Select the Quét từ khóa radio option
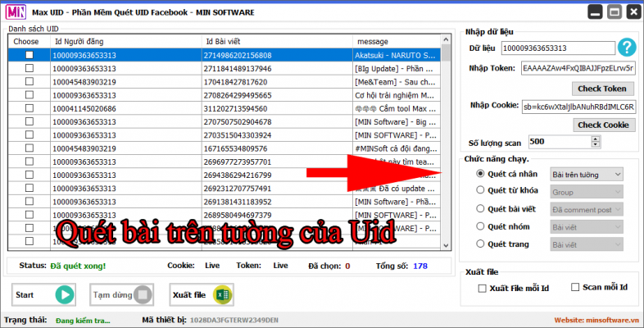 [x=480, y=190]
